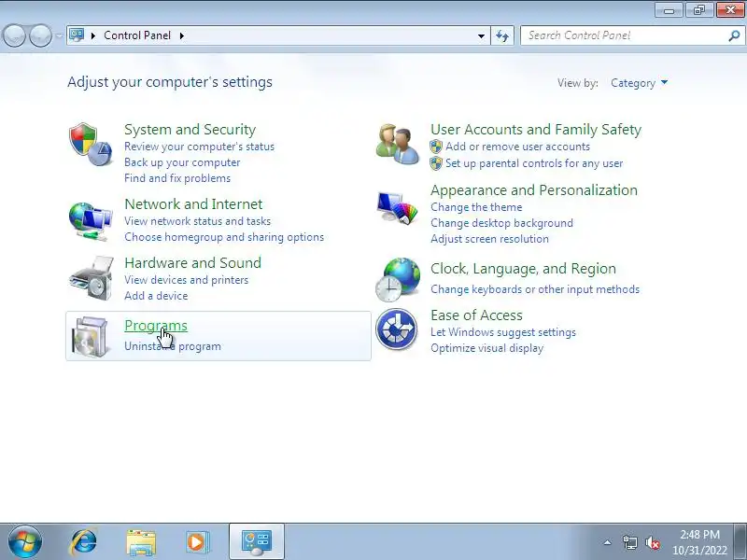747x560 pixels.
Task: Open Find and fix problems
Action: pos(177,178)
